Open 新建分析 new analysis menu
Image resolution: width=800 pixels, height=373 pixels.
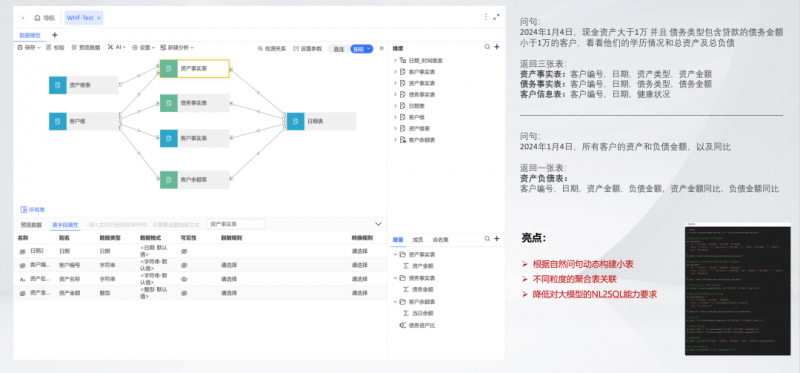pos(177,47)
